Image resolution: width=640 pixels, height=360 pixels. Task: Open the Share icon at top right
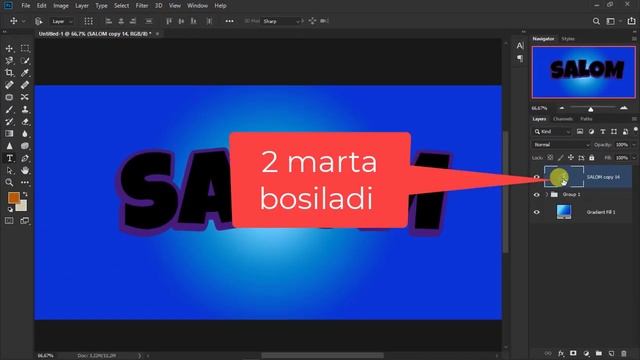(x=631, y=21)
